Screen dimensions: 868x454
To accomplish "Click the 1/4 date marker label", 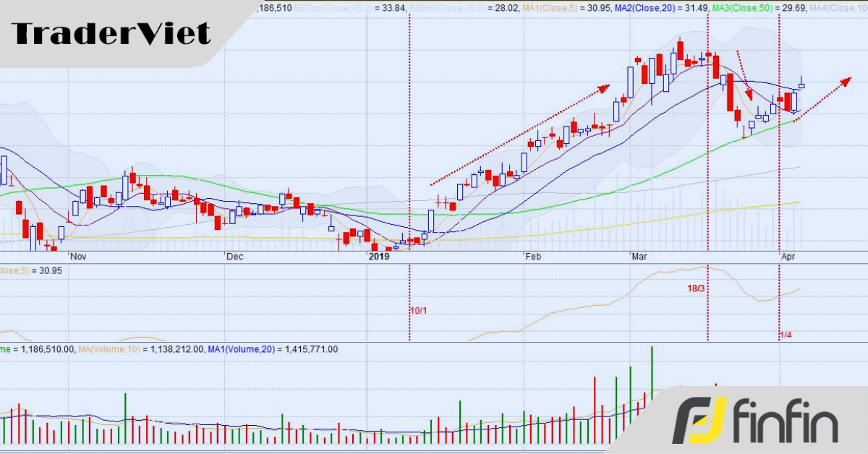I will [786, 335].
